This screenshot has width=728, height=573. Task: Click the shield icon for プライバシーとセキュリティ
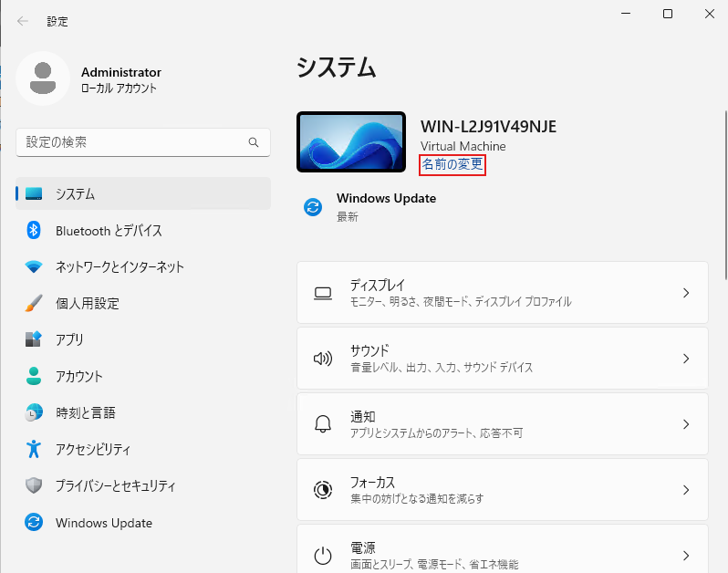click(x=34, y=485)
